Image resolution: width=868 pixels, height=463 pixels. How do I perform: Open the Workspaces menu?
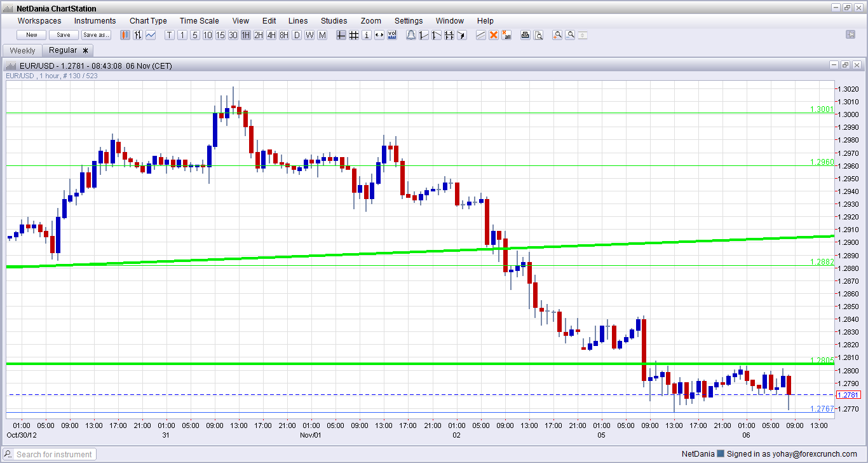point(39,21)
